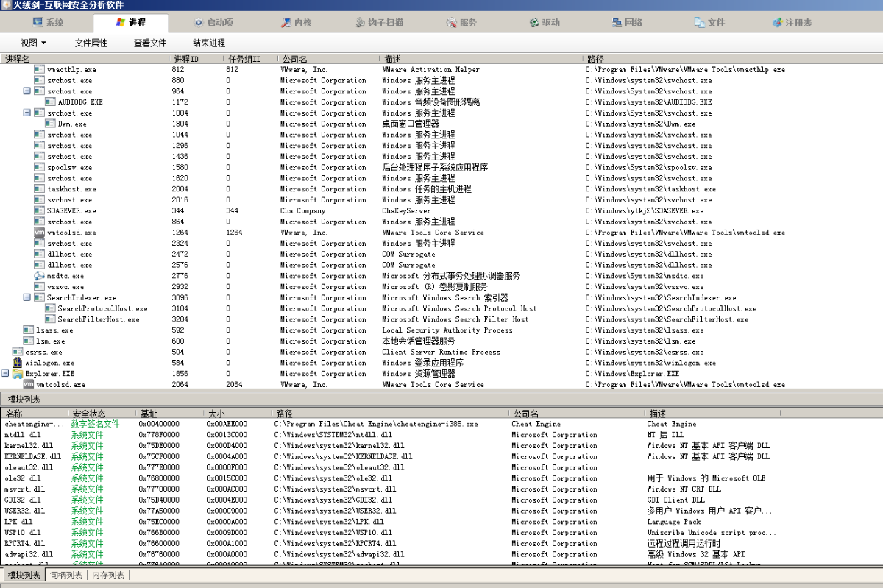This screenshot has height=588, width=883.
Task: Select the ntdll.dll module row
Action: (x=441, y=435)
